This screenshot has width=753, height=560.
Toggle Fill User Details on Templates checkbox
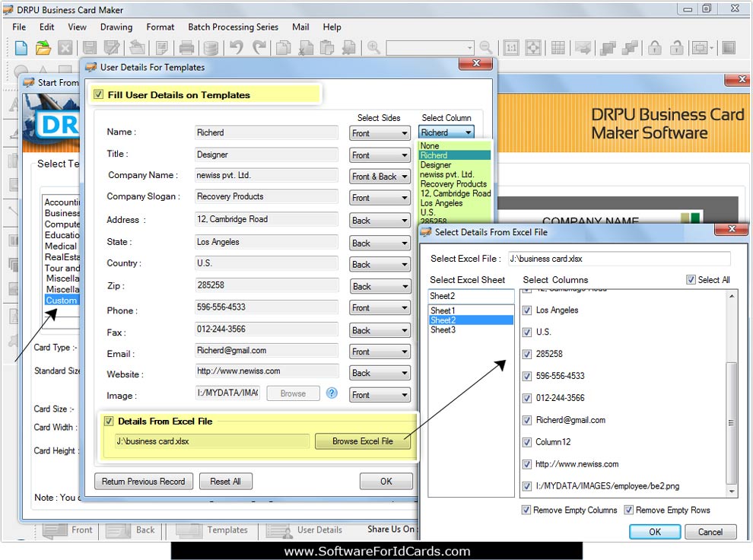(98, 94)
